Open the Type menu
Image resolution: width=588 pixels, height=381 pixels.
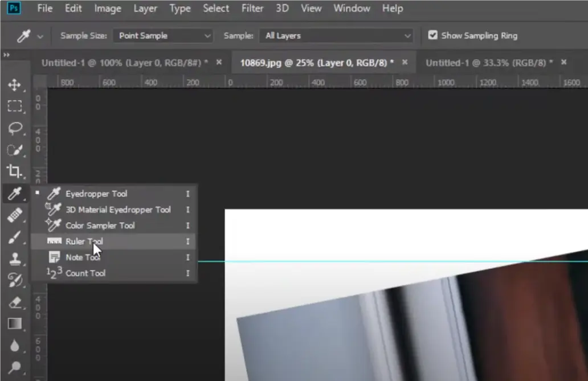pyautogui.click(x=180, y=8)
